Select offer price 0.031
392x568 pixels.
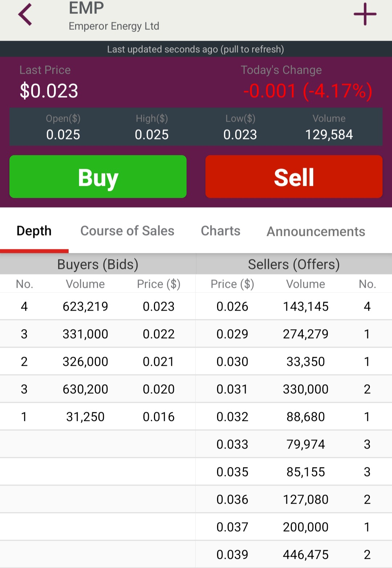point(232,389)
